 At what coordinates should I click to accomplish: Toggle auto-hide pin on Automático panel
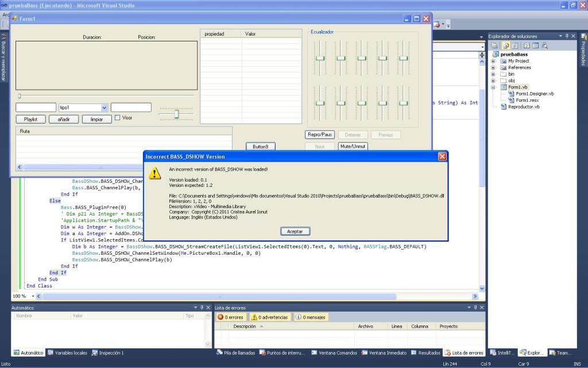pyautogui.click(x=202, y=308)
